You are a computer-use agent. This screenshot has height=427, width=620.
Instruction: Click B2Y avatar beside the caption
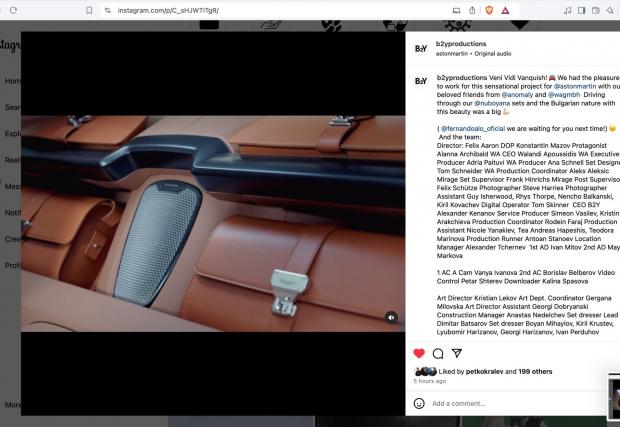point(421,81)
